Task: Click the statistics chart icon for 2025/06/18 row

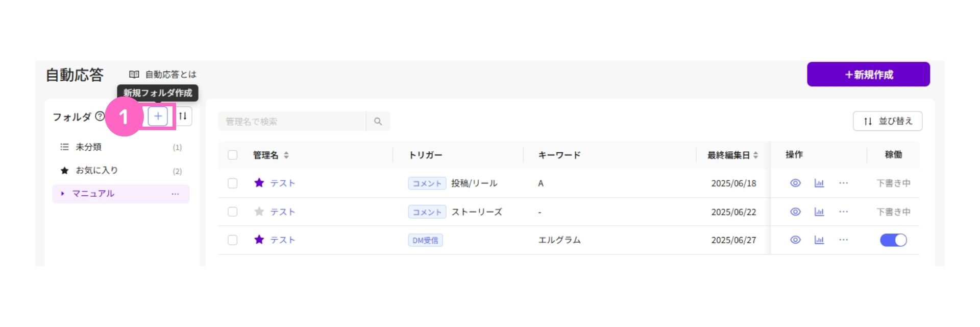Action: pos(819,183)
